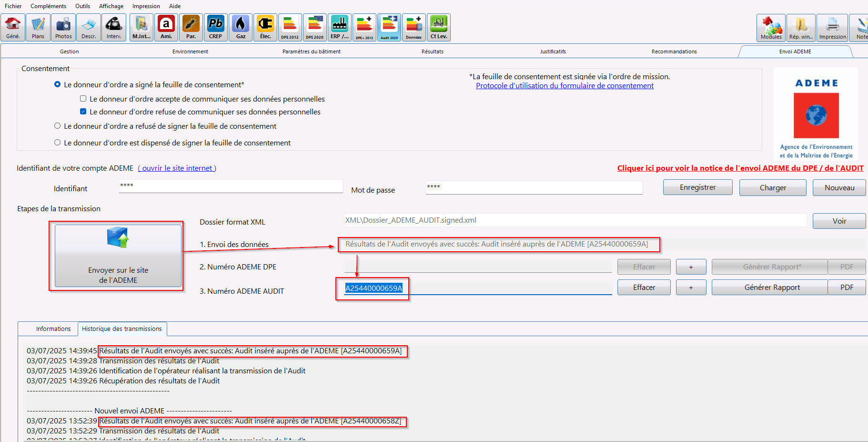Viewport: 868px width, 442px height.
Task: Open the Aide menu
Action: point(175,6)
